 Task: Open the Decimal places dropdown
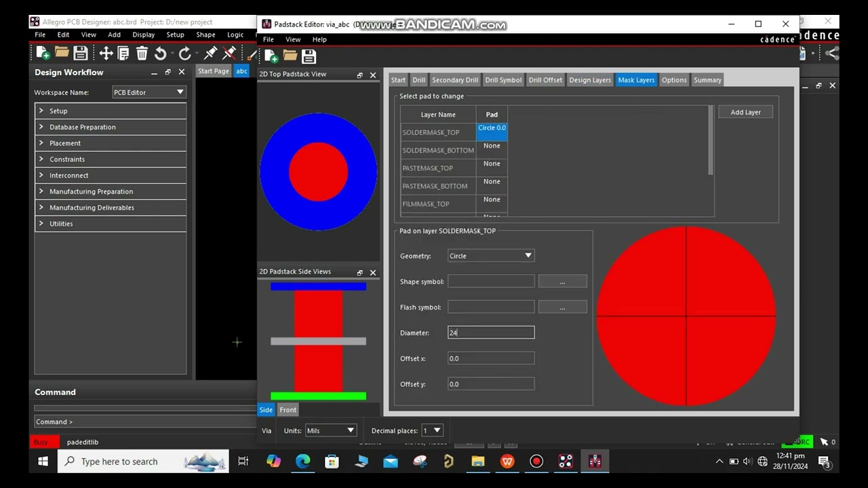[433, 430]
